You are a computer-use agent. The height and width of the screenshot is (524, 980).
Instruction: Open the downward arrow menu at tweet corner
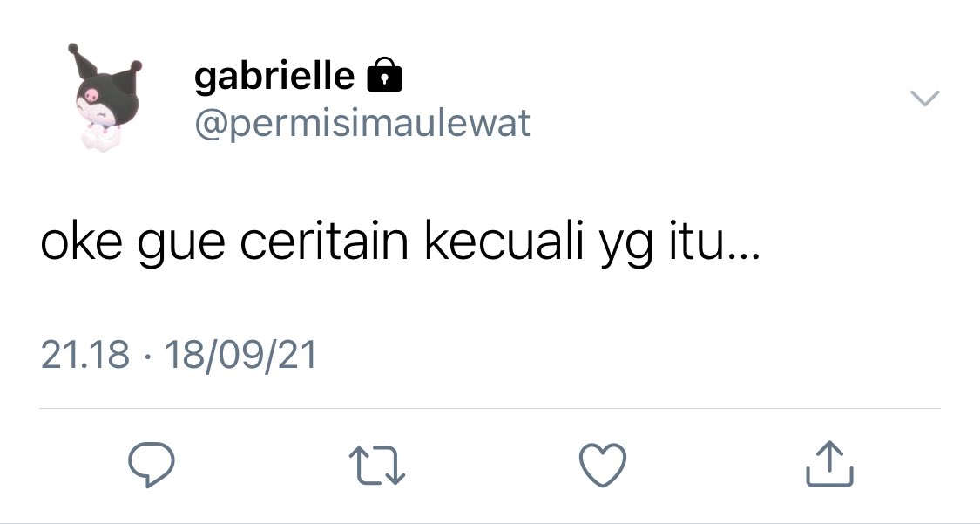point(924,99)
